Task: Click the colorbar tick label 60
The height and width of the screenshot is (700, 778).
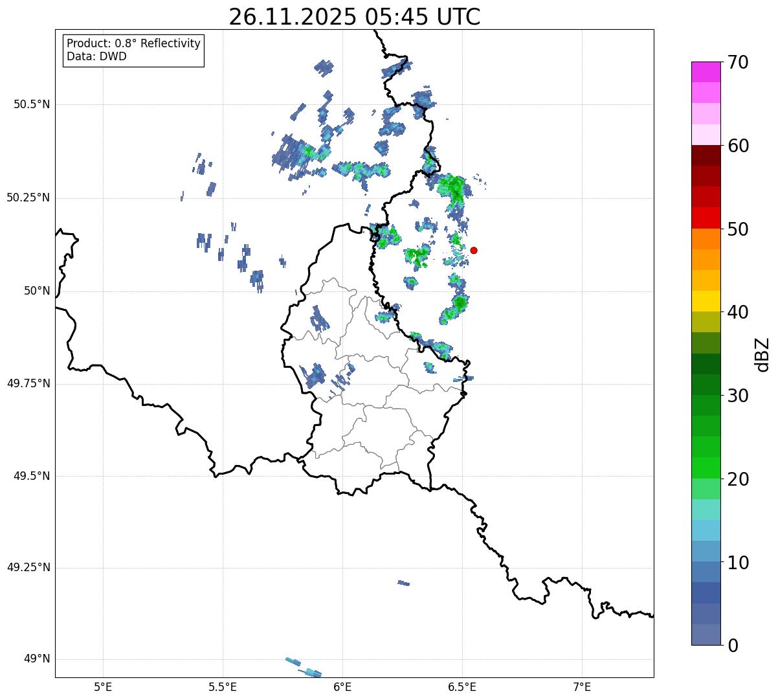Action: pyautogui.click(x=738, y=146)
